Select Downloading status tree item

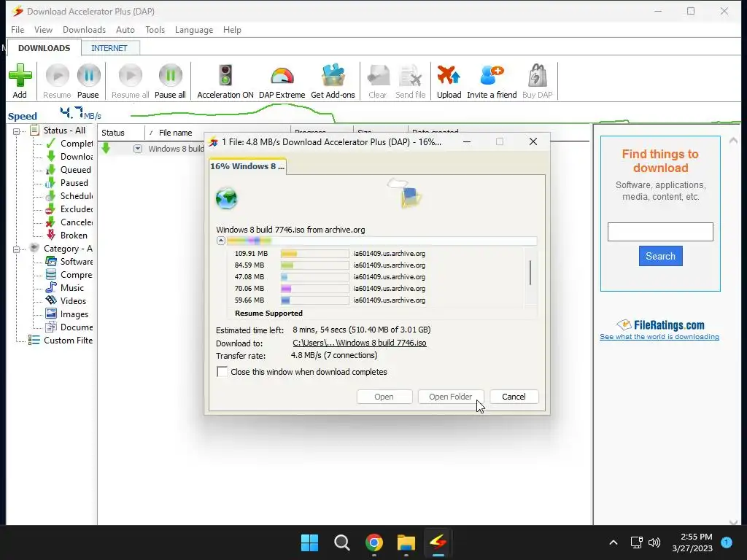69,157
